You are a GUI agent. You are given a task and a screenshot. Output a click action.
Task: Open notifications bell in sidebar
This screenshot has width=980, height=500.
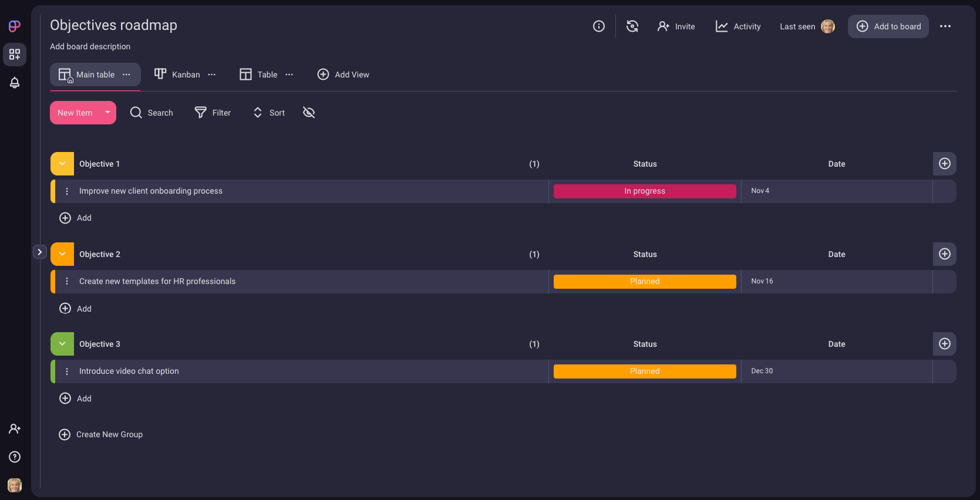(15, 83)
